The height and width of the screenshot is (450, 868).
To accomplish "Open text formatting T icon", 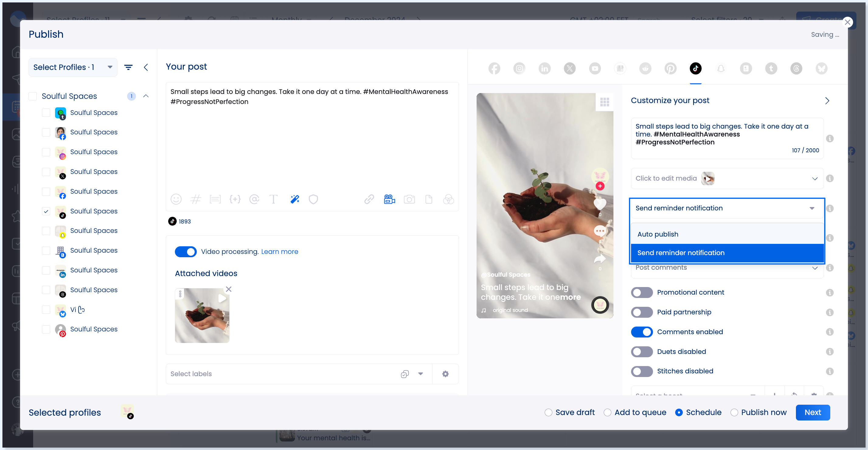I will coord(274,199).
